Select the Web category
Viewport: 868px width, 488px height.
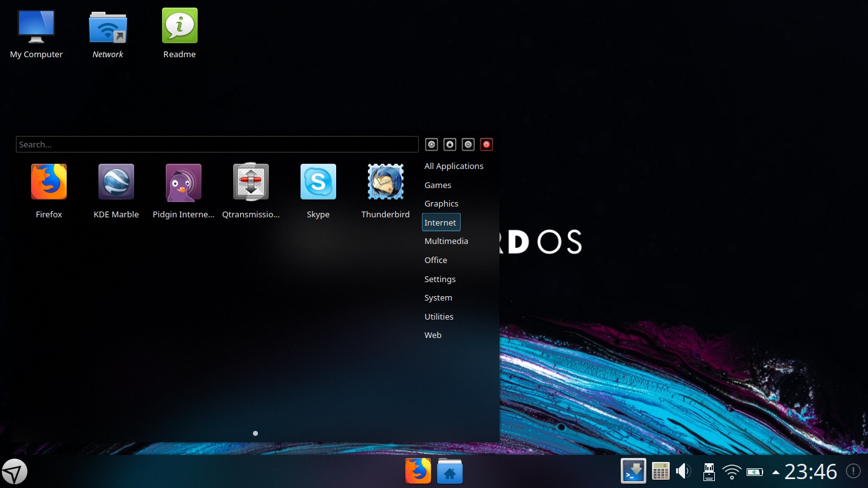click(x=433, y=335)
